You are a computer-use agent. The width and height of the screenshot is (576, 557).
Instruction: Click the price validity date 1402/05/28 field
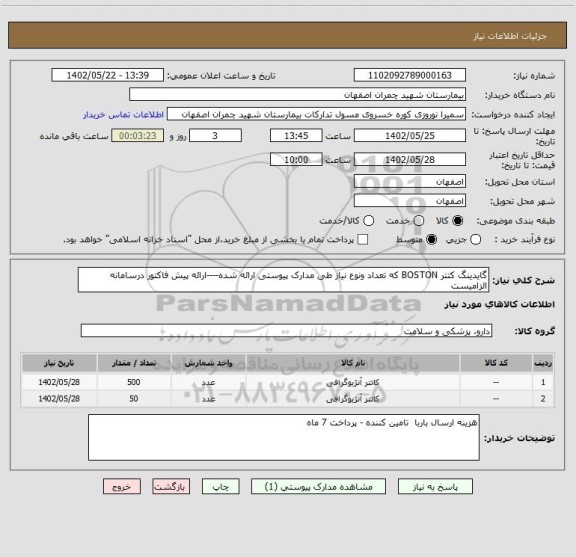[410, 159]
